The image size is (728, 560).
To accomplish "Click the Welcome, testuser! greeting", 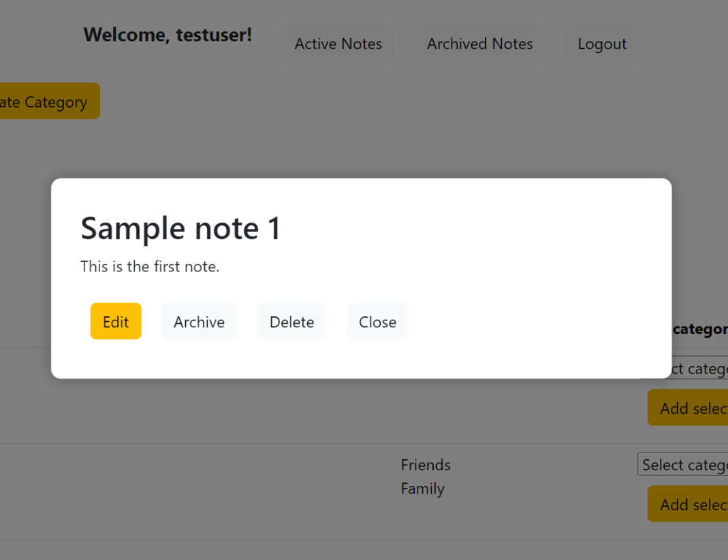I will tap(168, 35).
